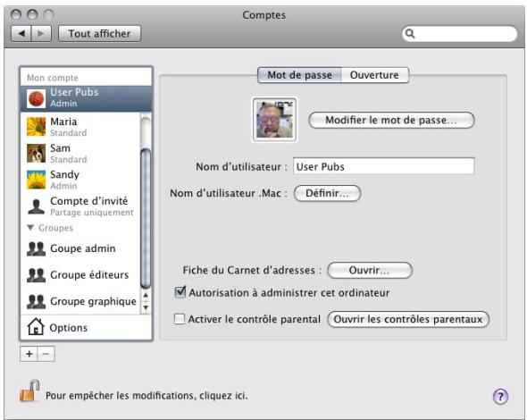Select the Sam account row
Viewport: 527px width, 420px height.
coord(80,154)
